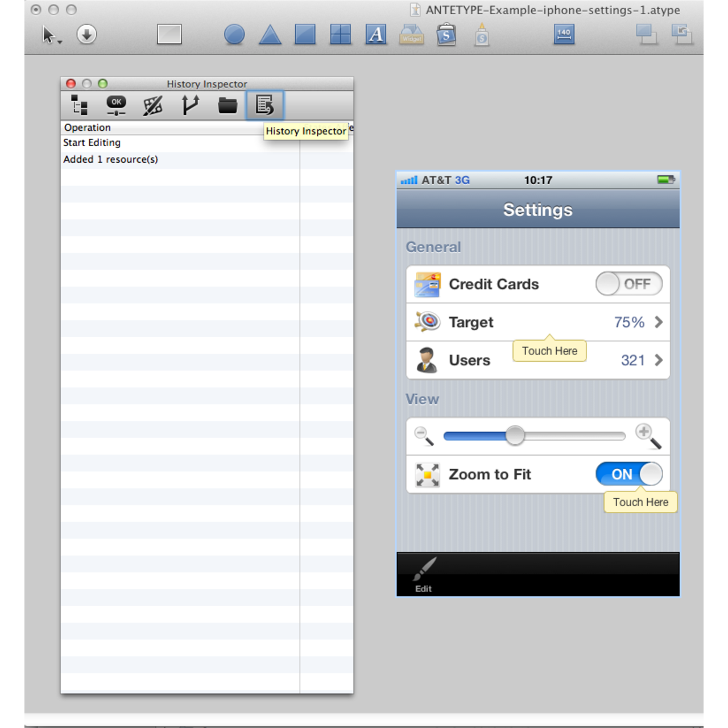
Task: Select the 'Added 1 resource(s)' history entry
Action: pos(111,160)
